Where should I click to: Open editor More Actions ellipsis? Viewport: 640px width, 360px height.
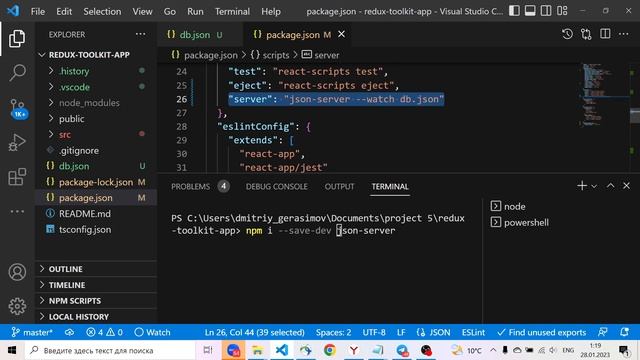[624, 34]
